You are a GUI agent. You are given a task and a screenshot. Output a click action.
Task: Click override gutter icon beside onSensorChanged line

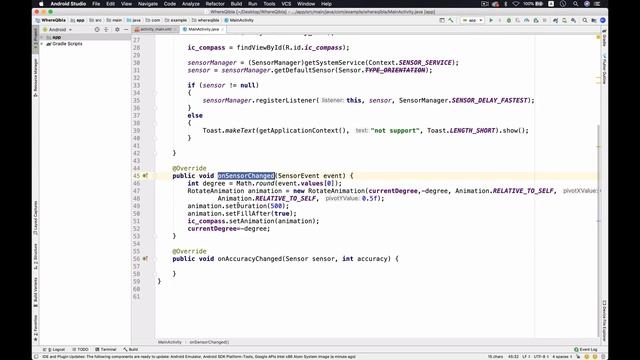145,176
